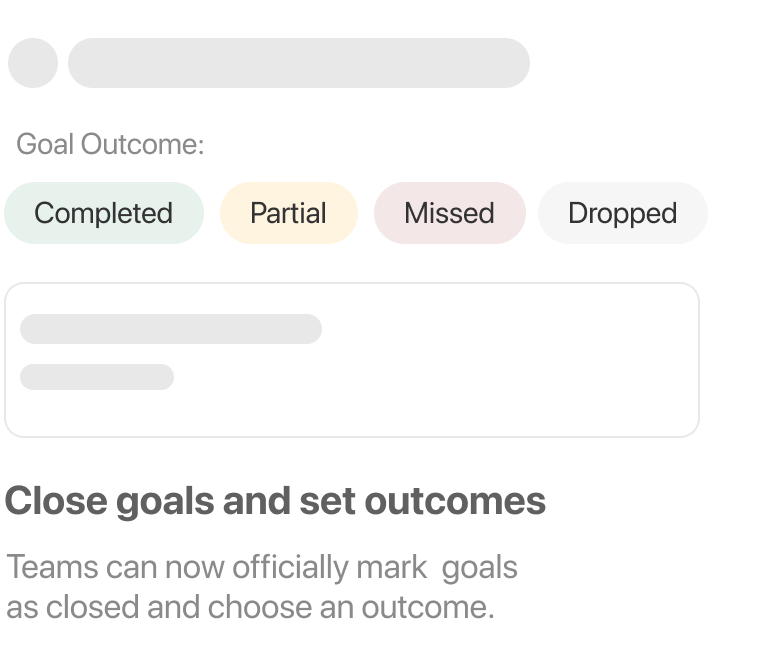The width and height of the screenshot is (778, 660).
Task: Click the longer placeholder line in notes box
Action: click(x=171, y=329)
